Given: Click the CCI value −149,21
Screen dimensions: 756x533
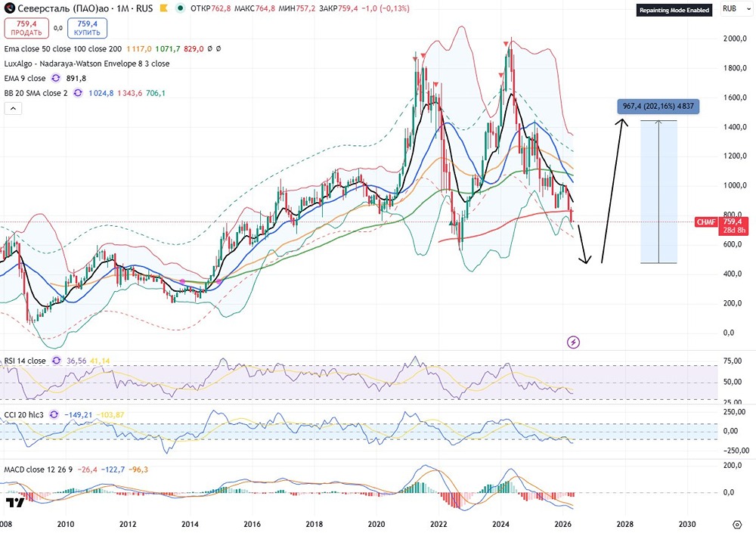Looking at the screenshot, I should pos(78,415).
